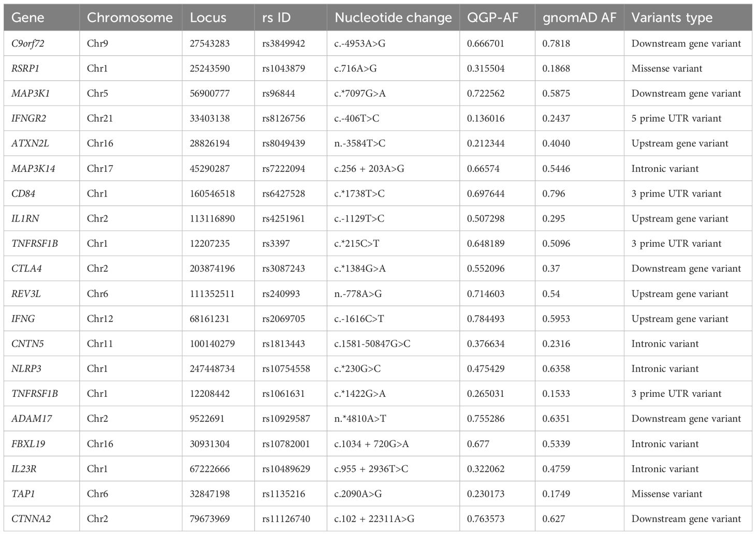Click the Nucleotide change header
The width and height of the screenshot is (756, 535).
click(x=393, y=18)
